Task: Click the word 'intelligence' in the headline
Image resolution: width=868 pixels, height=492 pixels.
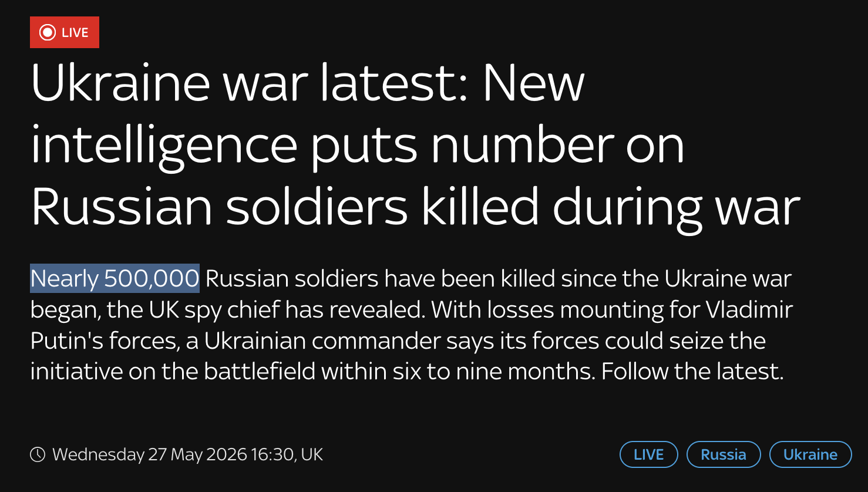Action: (x=164, y=147)
